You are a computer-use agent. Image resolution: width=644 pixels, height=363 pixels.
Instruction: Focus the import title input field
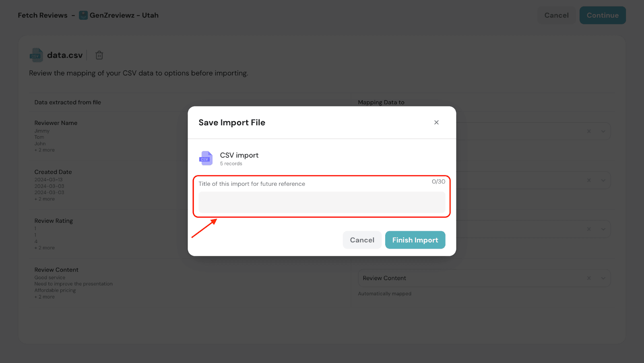tap(322, 202)
